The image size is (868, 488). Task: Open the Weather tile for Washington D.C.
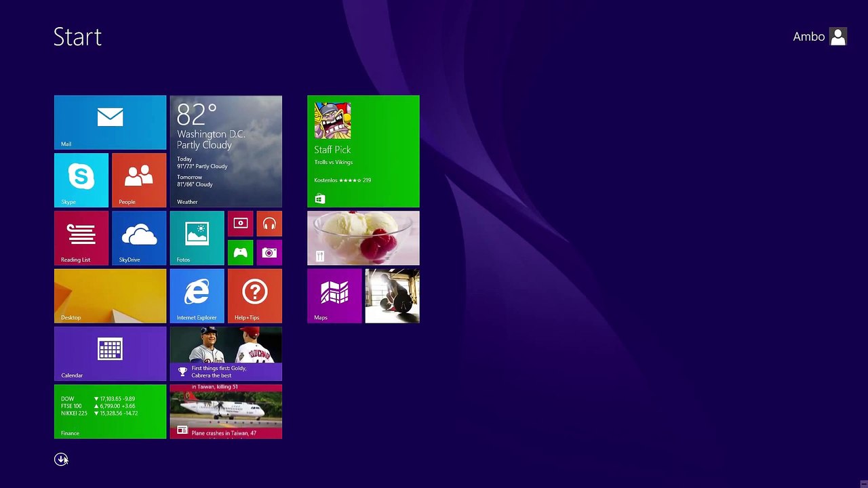[x=226, y=151]
